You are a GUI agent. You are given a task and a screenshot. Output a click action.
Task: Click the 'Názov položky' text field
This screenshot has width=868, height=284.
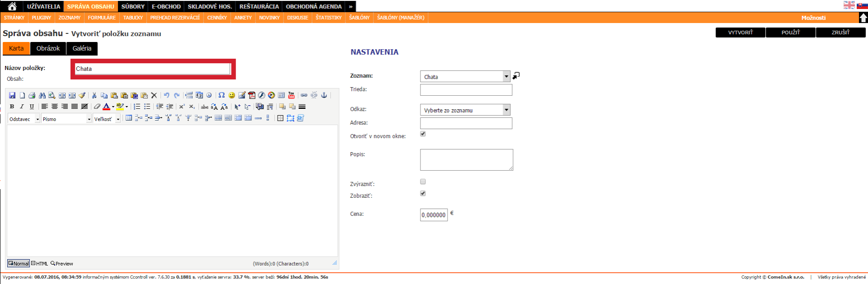tap(153, 69)
